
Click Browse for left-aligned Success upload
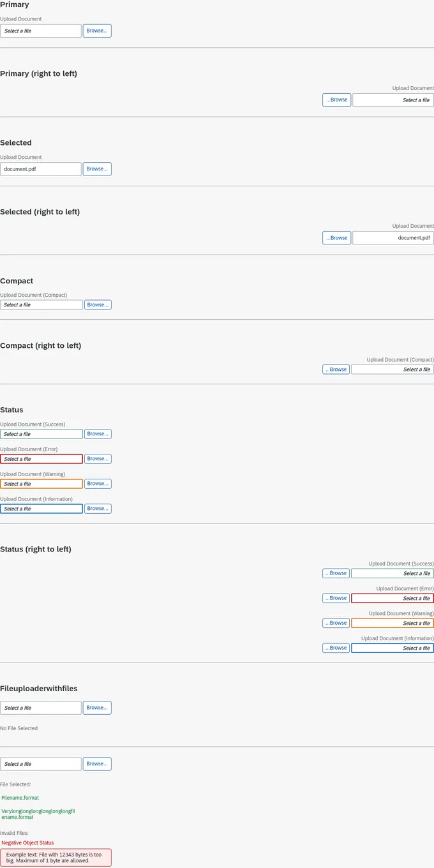[98, 434]
